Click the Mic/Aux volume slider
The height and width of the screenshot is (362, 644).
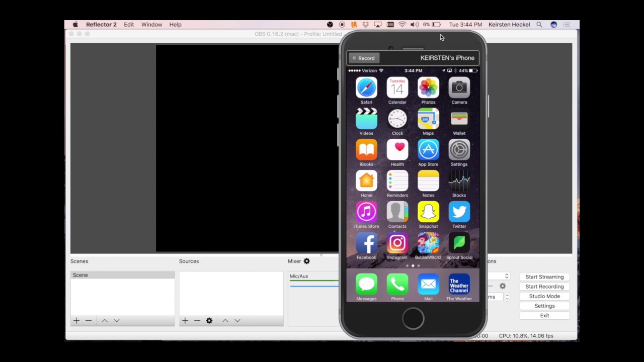[314, 286]
